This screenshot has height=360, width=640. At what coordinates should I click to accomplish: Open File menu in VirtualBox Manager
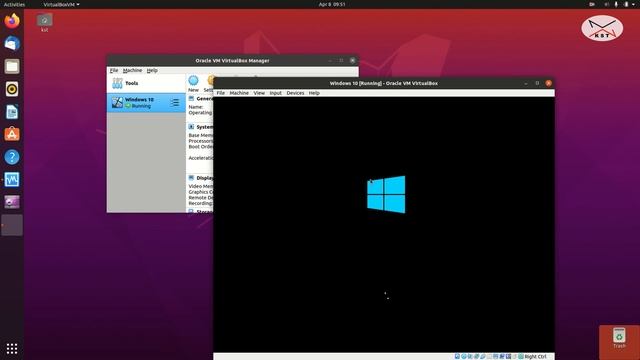[114, 71]
